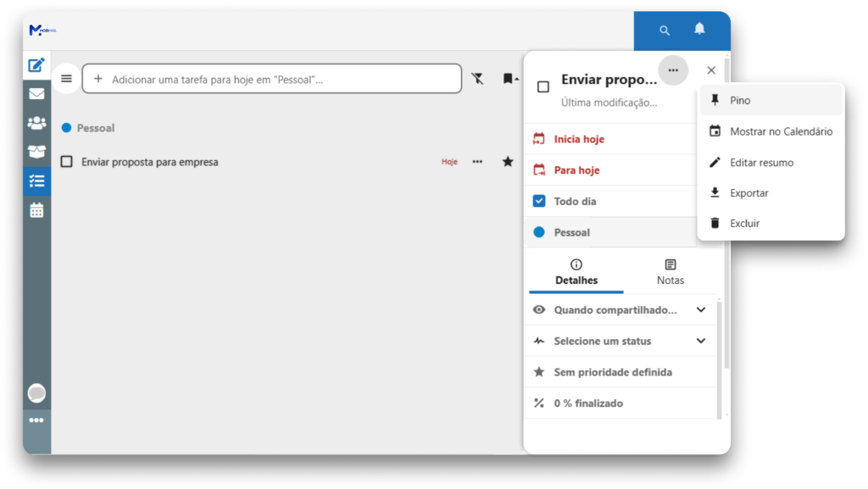
Task: Choose Excluir from the context menu
Action: point(744,224)
